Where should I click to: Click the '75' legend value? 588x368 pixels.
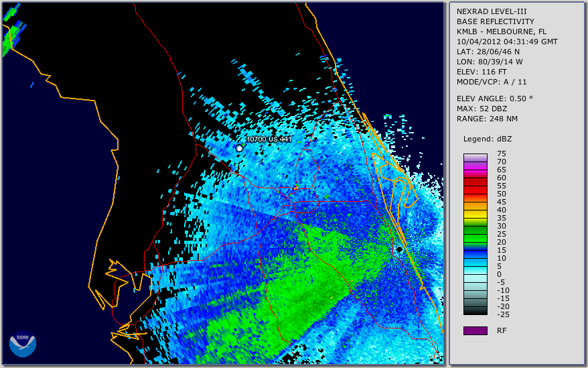point(502,154)
